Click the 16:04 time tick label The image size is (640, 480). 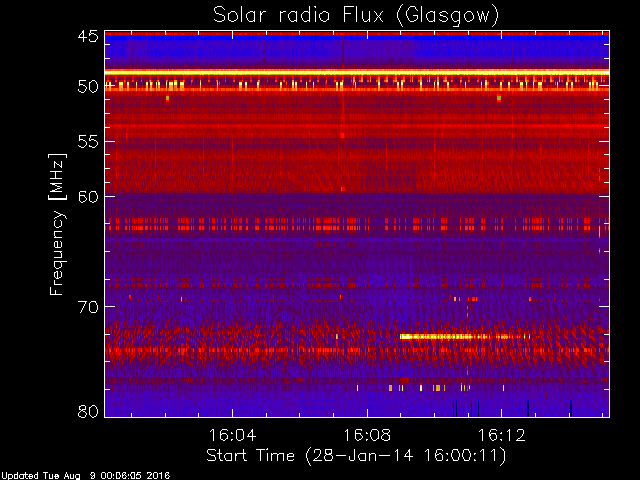232,435
